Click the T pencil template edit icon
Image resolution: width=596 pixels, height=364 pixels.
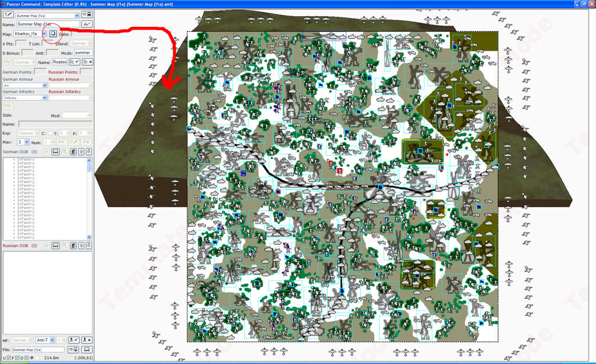click(x=8, y=15)
